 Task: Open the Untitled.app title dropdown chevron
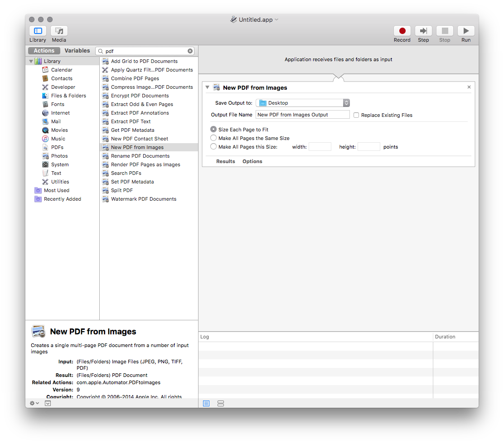point(276,19)
